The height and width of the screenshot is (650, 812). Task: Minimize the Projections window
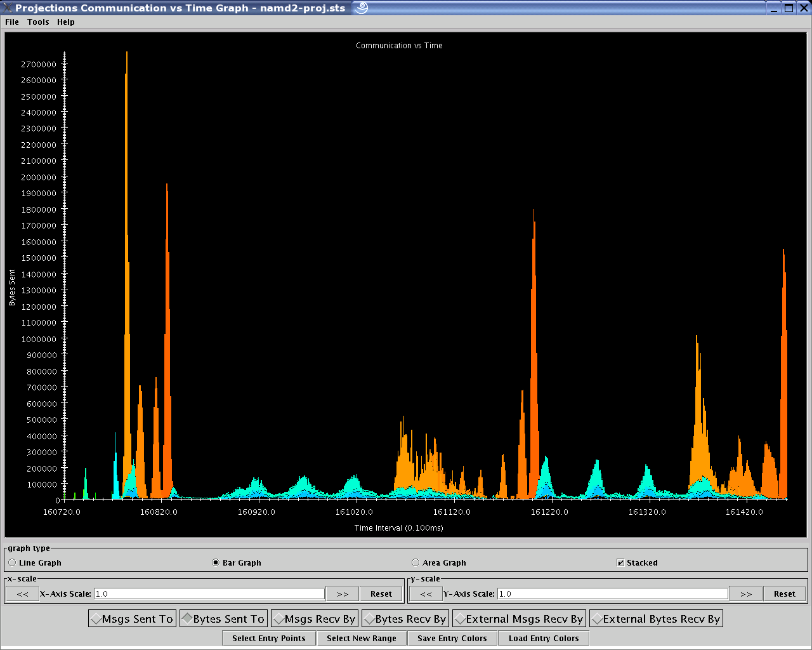coord(775,8)
